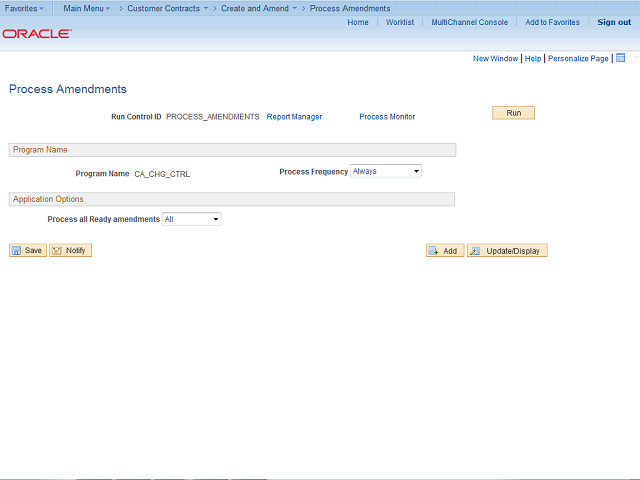This screenshot has height=480, width=640.
Task: Open the Process Frequency dropdown
Action: click(386, 171)
